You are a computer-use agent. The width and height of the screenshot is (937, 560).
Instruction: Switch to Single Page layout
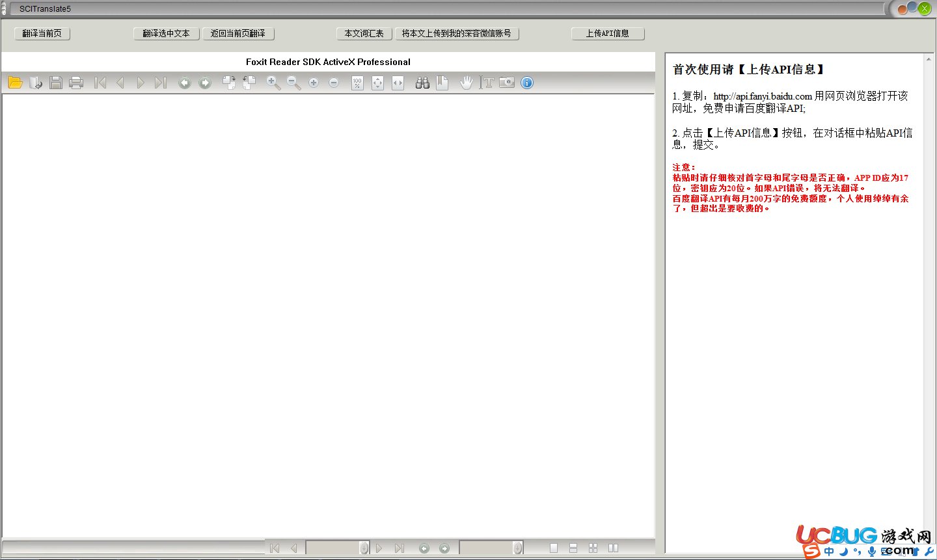(x=554, y=548)
